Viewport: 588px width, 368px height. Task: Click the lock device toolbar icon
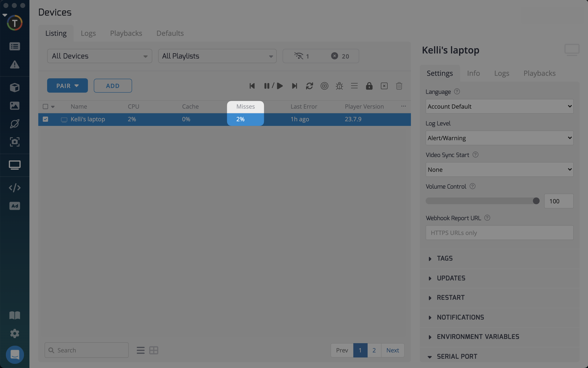coord(369,86)
